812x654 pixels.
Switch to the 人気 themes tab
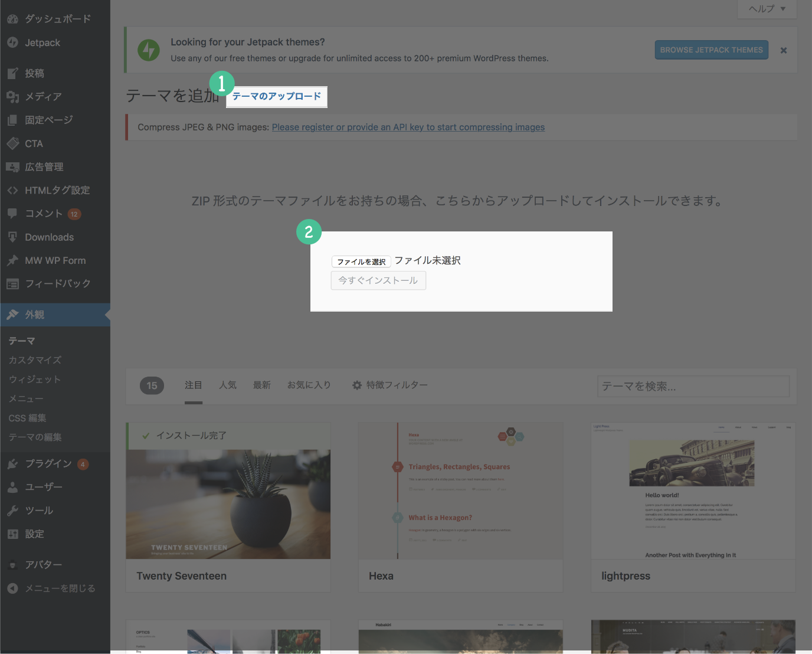pyautogui.click(x=228, y=385)
